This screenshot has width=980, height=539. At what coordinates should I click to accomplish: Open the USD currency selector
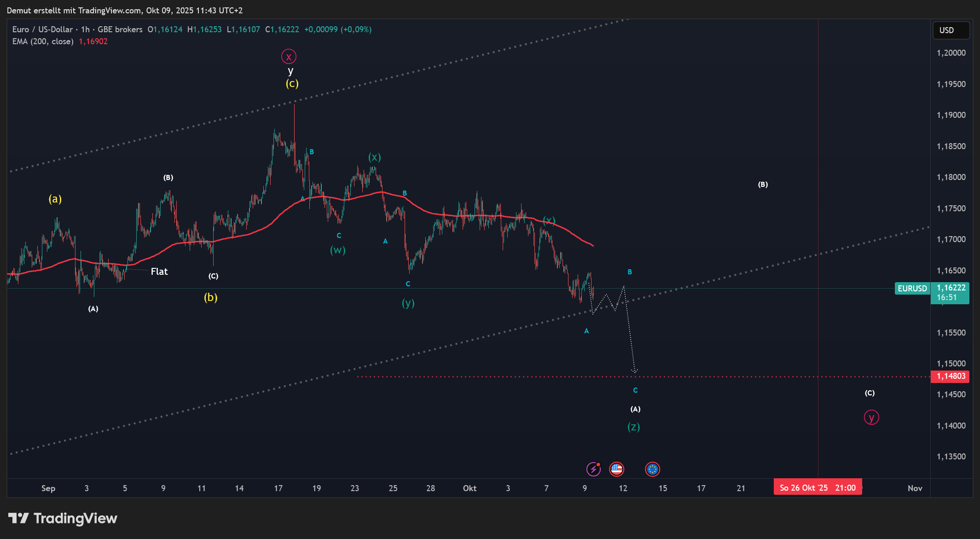pos(951,30)
